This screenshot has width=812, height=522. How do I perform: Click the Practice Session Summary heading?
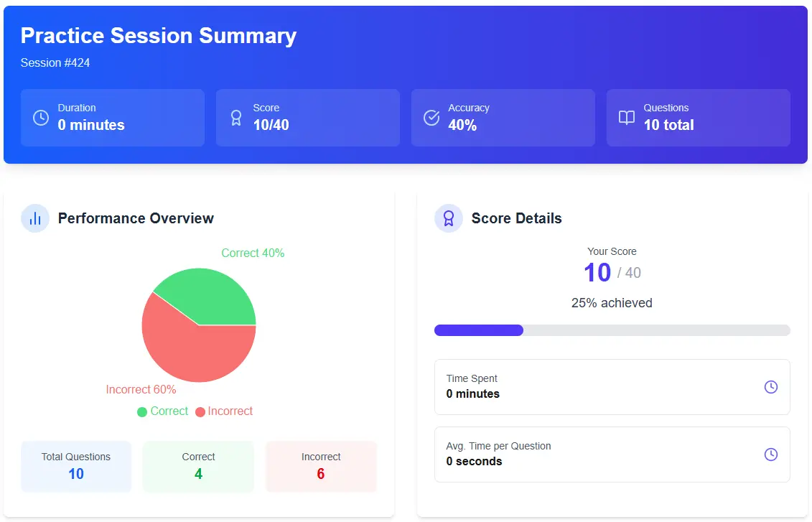click(158, 36)
